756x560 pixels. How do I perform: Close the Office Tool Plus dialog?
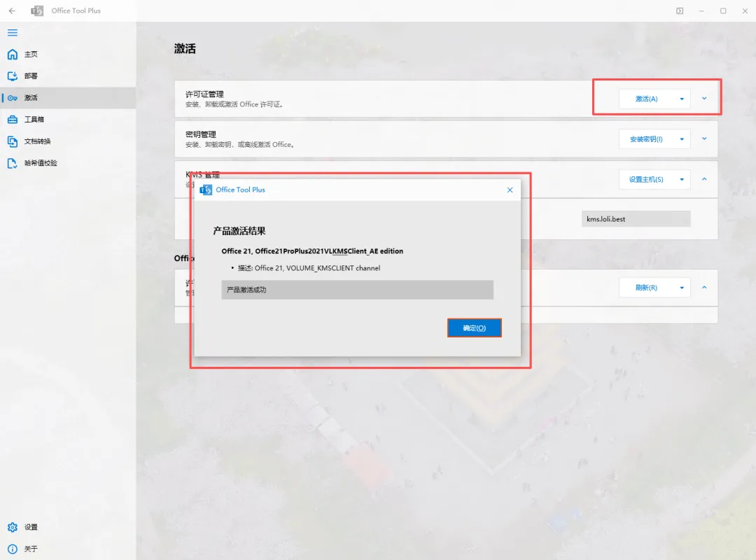coord(510,190)
